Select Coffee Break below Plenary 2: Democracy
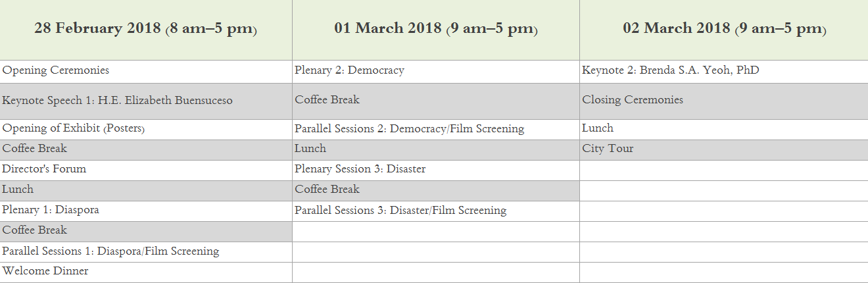The height and width of the screenshot is (283, 868). pyautogui.click(x=436, y=101)
